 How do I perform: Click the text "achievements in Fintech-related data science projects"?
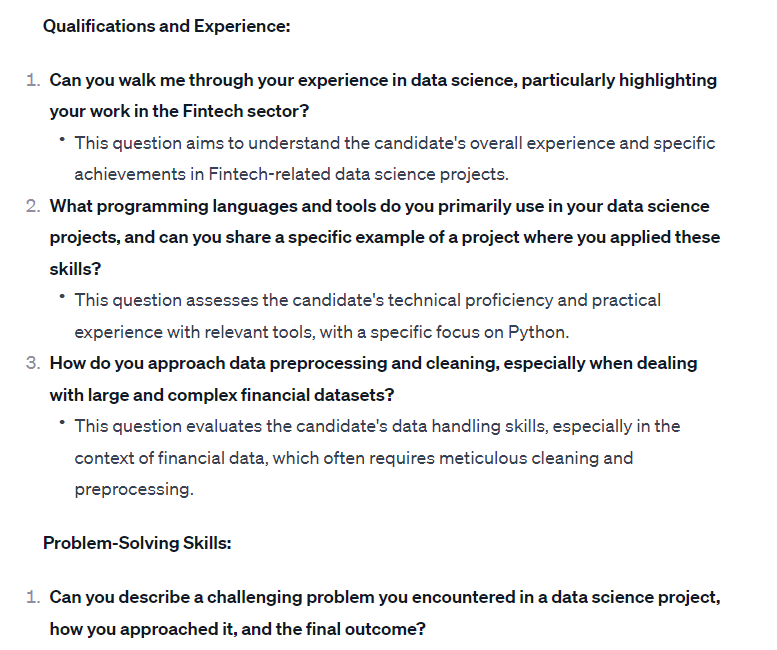pos(291,174)
